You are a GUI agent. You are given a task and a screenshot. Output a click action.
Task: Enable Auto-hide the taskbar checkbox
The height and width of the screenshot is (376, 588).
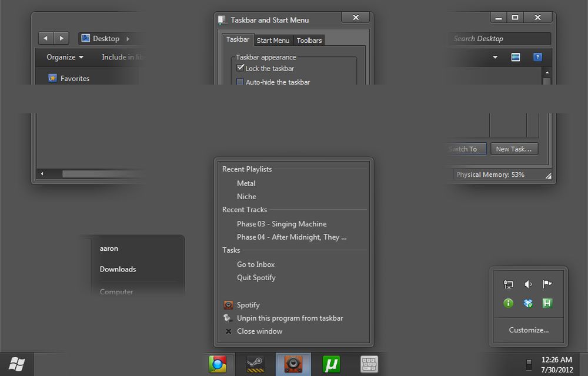[240, 82]
